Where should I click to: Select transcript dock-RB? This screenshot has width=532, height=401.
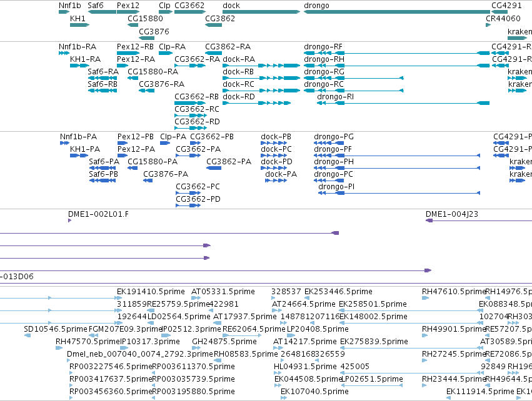coord(261,78)
